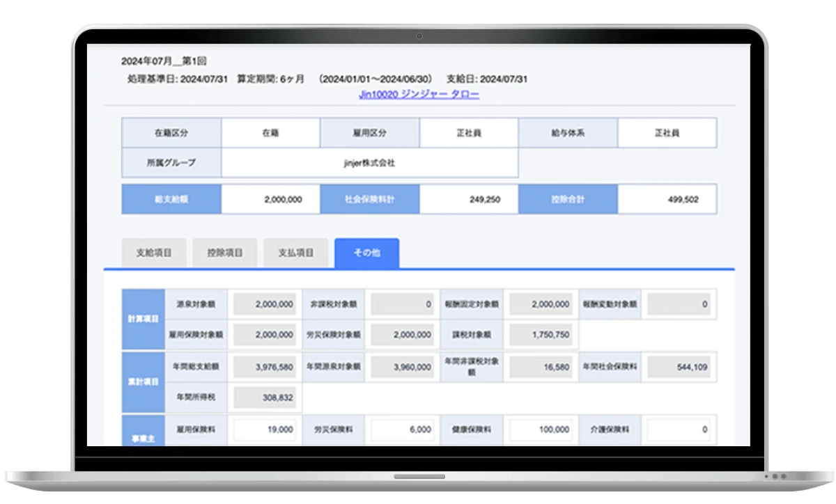The image size is (836, 504).
Task: Focus the 年間所得税 field showing 308,832
Action: tap(265, 397)
